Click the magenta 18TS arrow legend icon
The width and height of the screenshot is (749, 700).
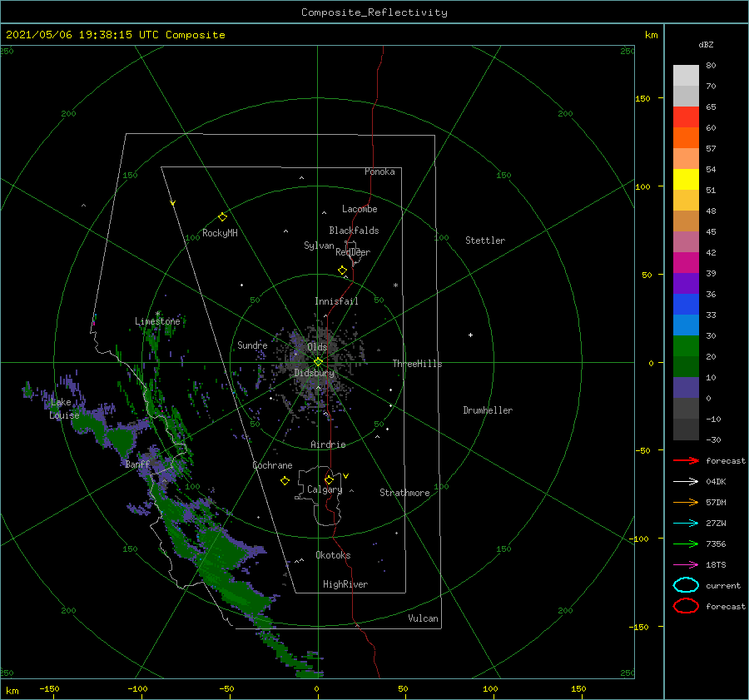pos(686,565)
